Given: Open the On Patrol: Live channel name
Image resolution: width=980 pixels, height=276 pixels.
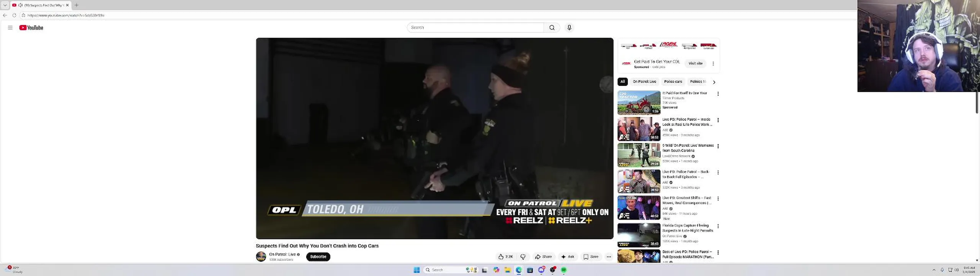Looking at the screenshot, I should pyautogui.click(x=283, y=255).
